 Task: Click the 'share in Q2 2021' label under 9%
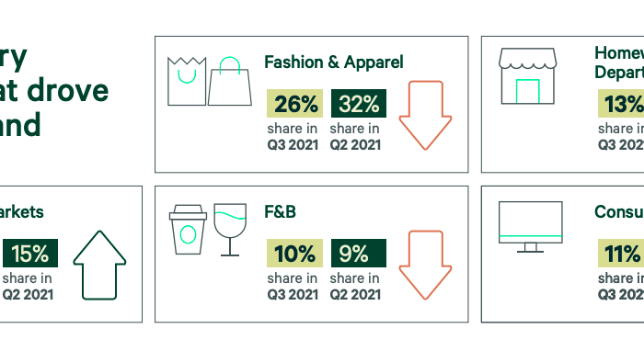click(x=355, y=286)
